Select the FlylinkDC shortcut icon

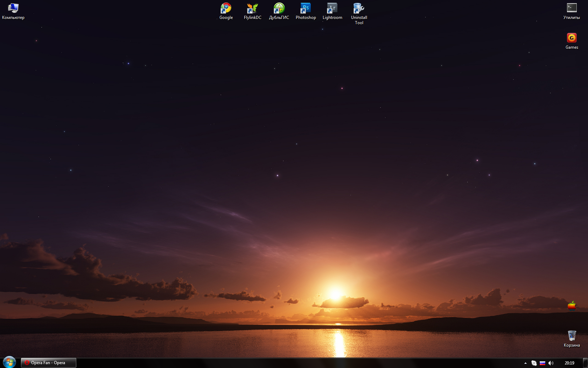[x=252, y=11]
